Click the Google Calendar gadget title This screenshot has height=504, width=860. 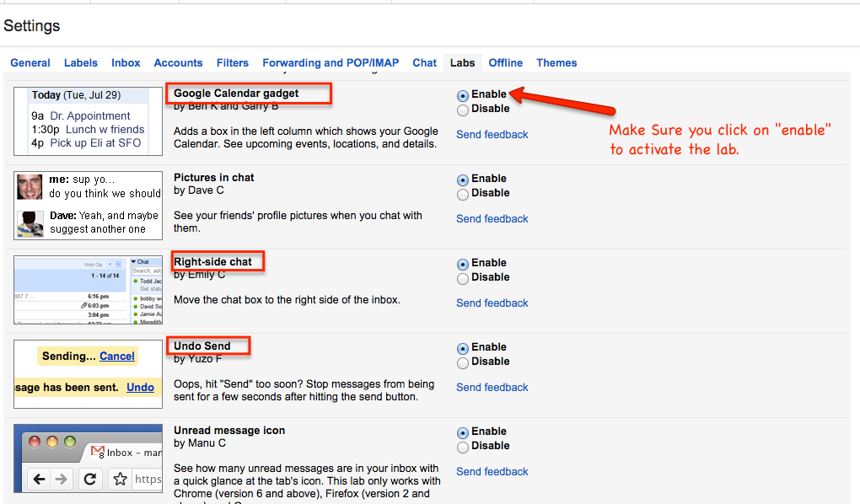[236, 94]
